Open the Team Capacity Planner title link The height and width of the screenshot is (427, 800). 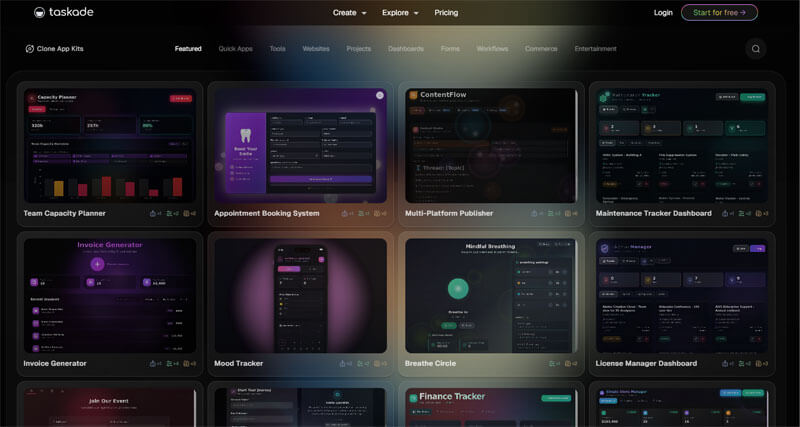click(64, 214)
